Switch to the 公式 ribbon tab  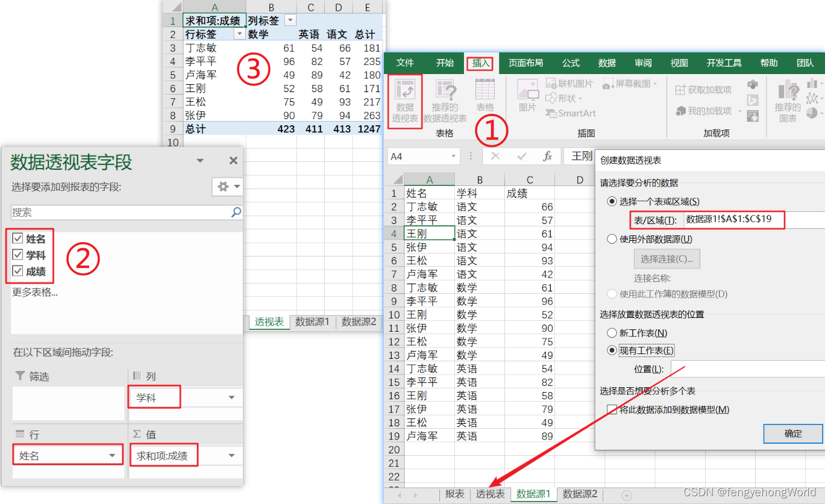point(571,63)
